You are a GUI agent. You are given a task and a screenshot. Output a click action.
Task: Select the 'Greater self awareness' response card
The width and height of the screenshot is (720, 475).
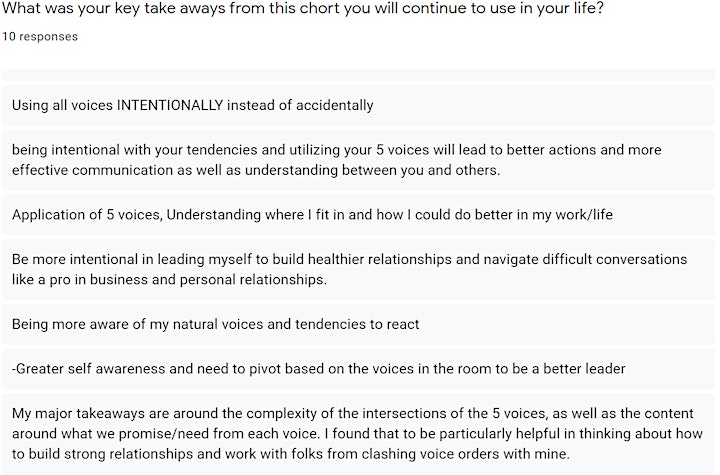pyautogui.click(x=358, y=369)
